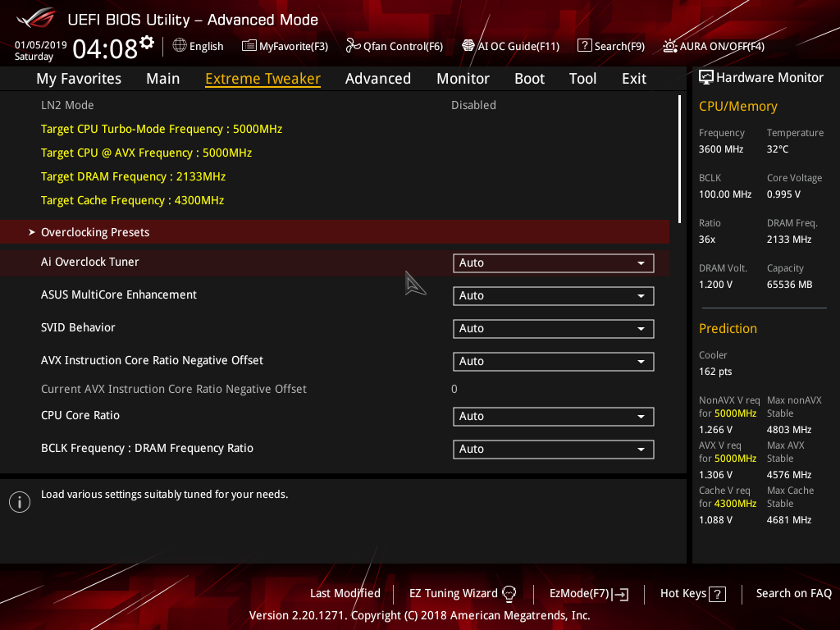Switch to the Advanced tab

(x=378, y=78)
